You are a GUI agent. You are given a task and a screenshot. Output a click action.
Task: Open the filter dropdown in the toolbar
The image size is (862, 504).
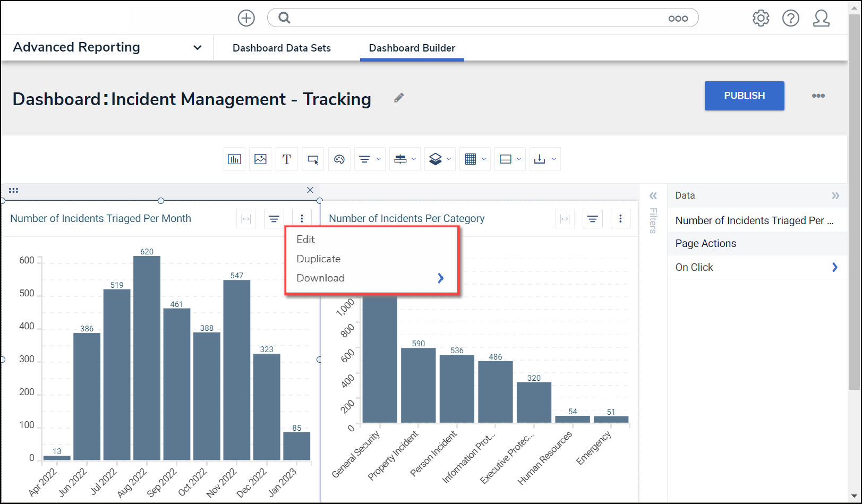370,159
